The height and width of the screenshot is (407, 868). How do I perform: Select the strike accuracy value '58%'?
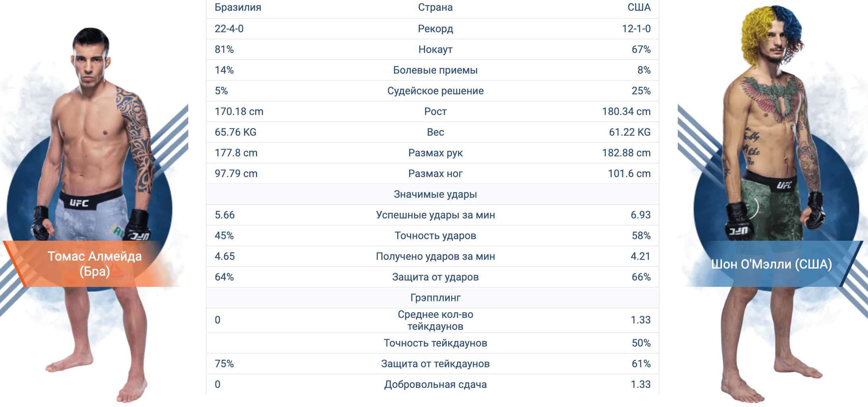coord(641,236)
